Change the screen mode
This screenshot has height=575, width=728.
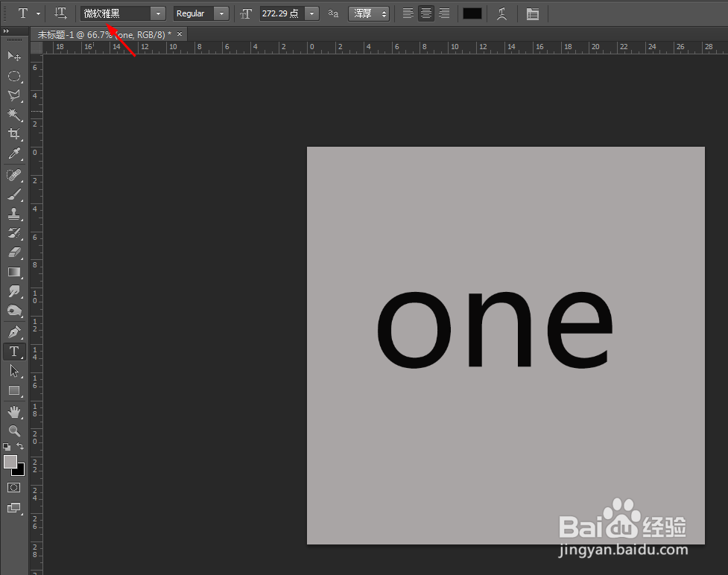pyautogui.click(x=14, y=508)
